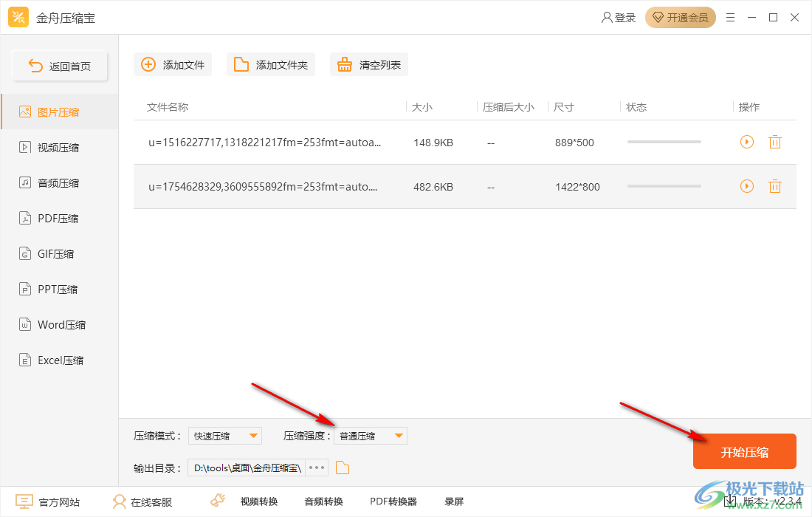Click the promo megaphone icon

click(x=218, y=501)
